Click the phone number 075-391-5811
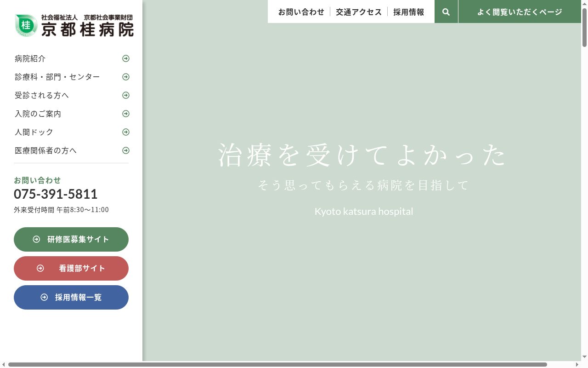The width and height of the screenshot is (588, 368). click(56, 194)
